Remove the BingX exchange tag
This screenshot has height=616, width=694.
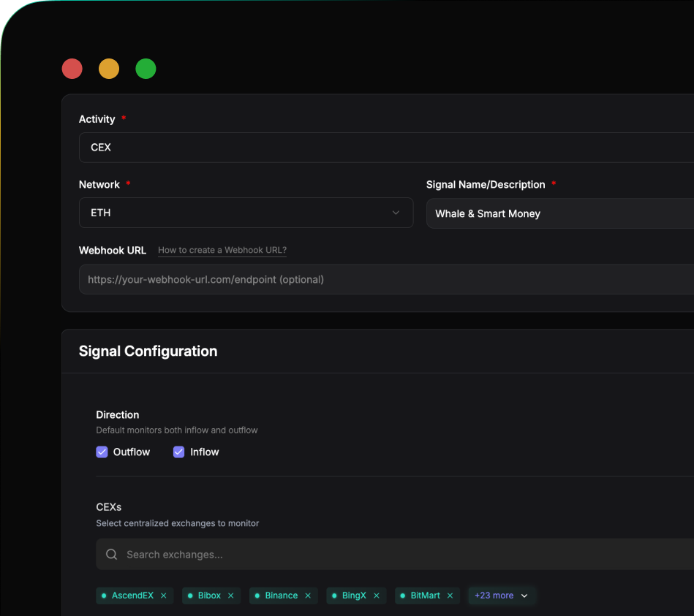point(377,596)
